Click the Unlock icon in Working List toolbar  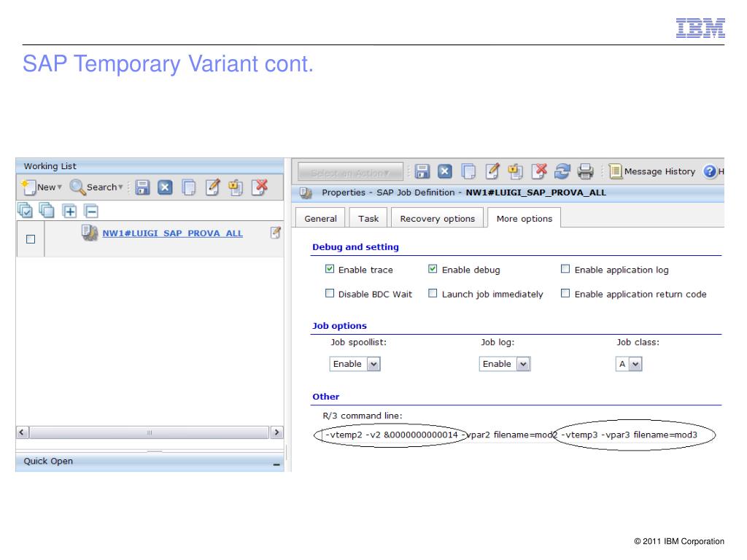point(236,187)
